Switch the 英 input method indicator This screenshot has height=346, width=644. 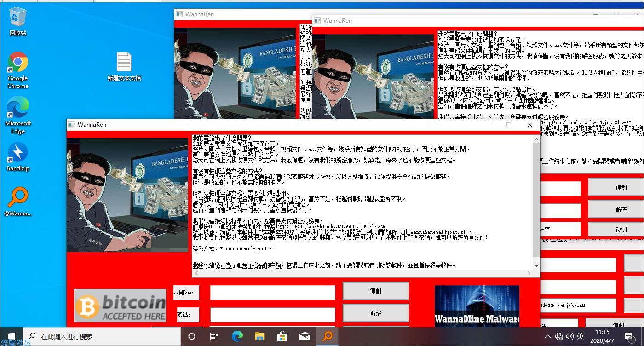click(581, 336)
